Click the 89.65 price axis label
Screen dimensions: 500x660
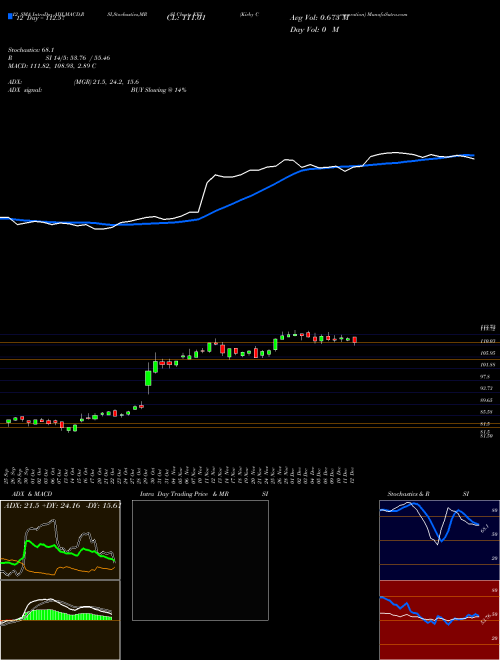click(487, 400)
